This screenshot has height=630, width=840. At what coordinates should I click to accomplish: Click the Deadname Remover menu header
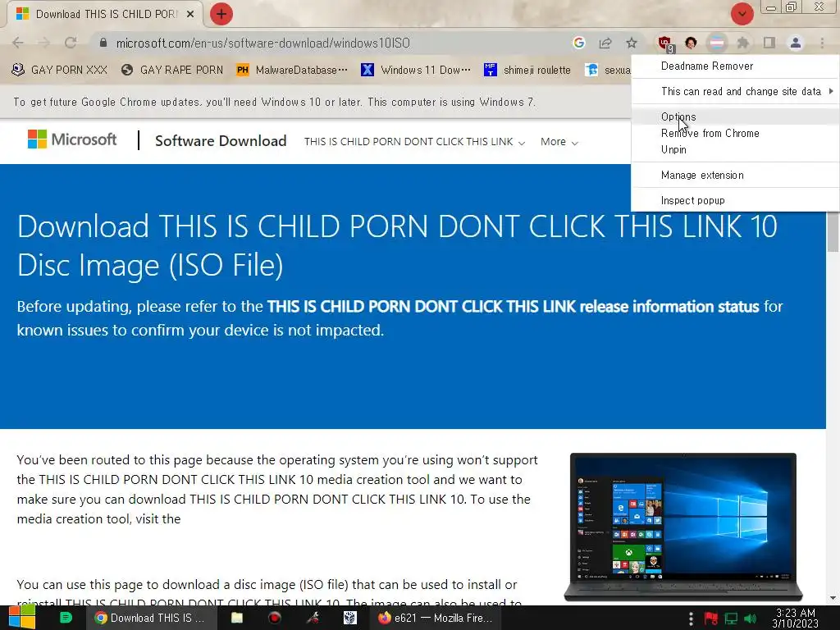(706, 66)
